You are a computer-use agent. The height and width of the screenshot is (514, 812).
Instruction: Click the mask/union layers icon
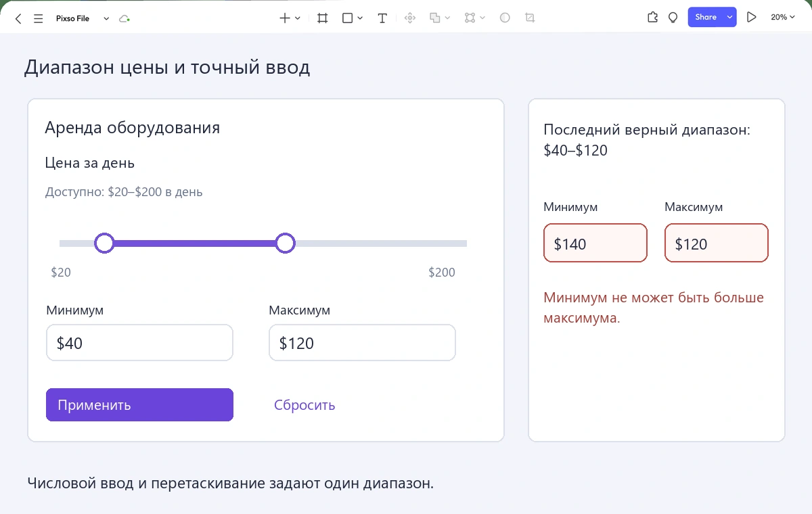pos(435,18)
